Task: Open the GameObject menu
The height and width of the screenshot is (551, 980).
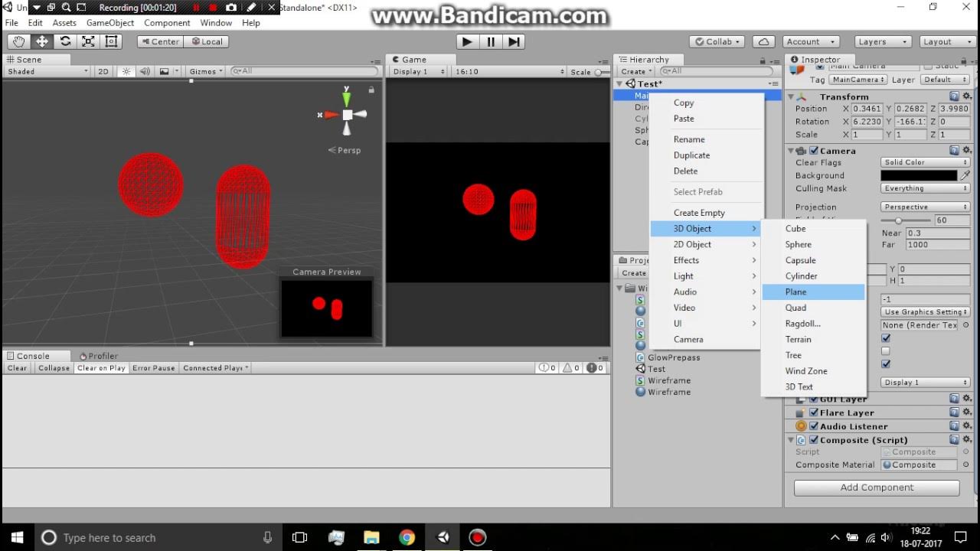Action: click(110, 23)
